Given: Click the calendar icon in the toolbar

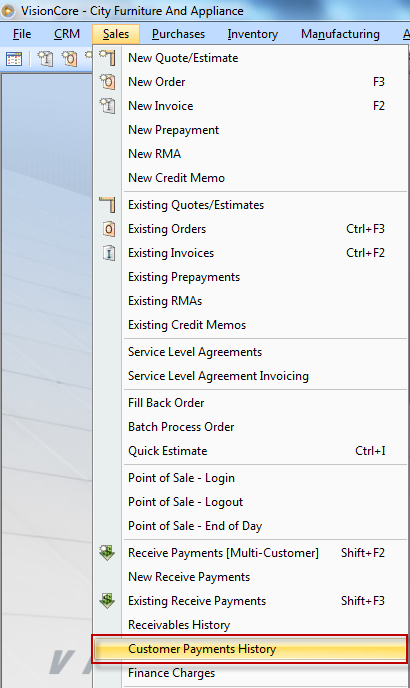Looking at the screenshot, I should click(x=14, y=58).
